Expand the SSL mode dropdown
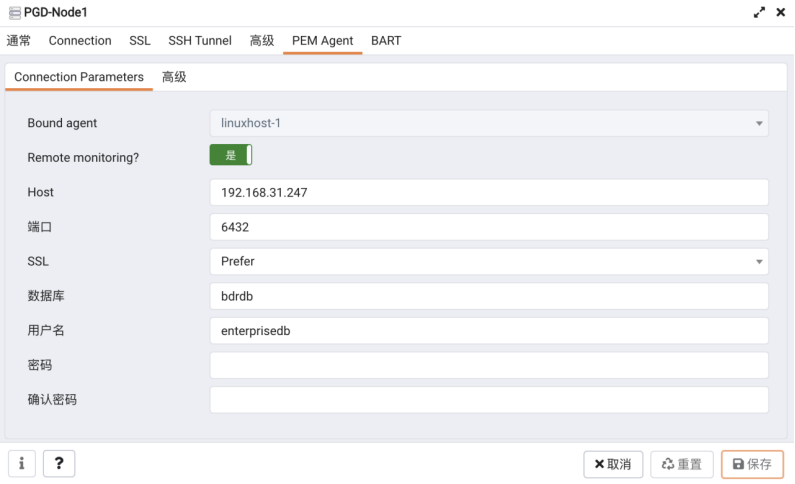This screenshot has height=484, width=795. tap(489, 262)
